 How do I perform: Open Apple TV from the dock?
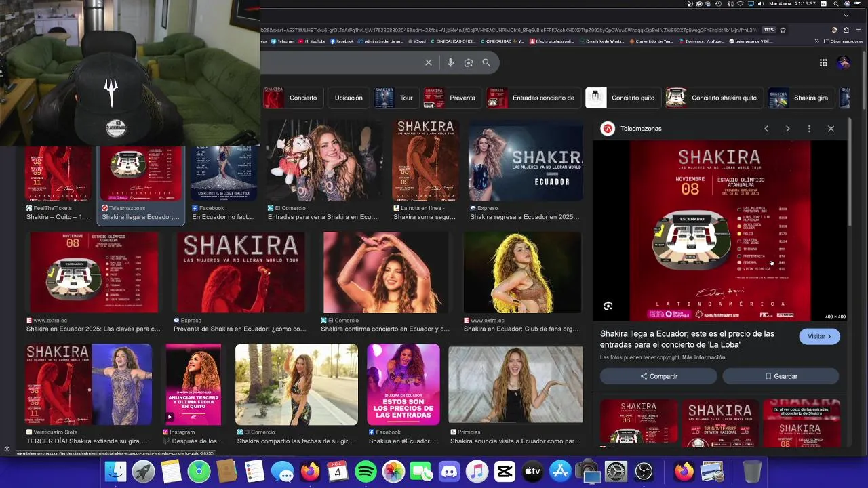(x=532, y=471)
